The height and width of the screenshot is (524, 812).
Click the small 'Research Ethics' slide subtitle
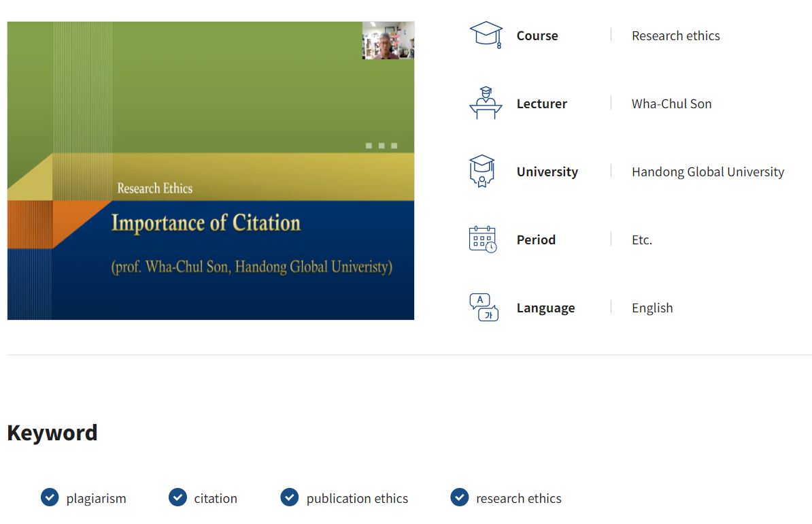coord(155,188)
